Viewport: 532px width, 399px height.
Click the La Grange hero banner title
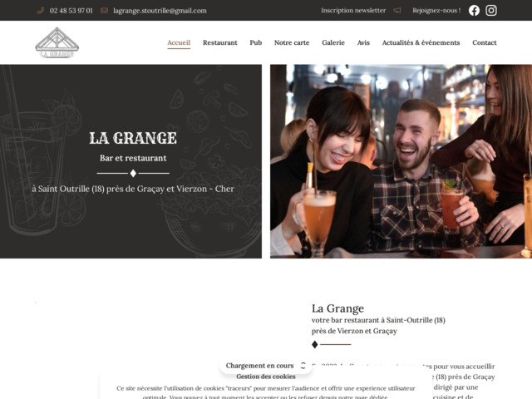tap(133, 138)
